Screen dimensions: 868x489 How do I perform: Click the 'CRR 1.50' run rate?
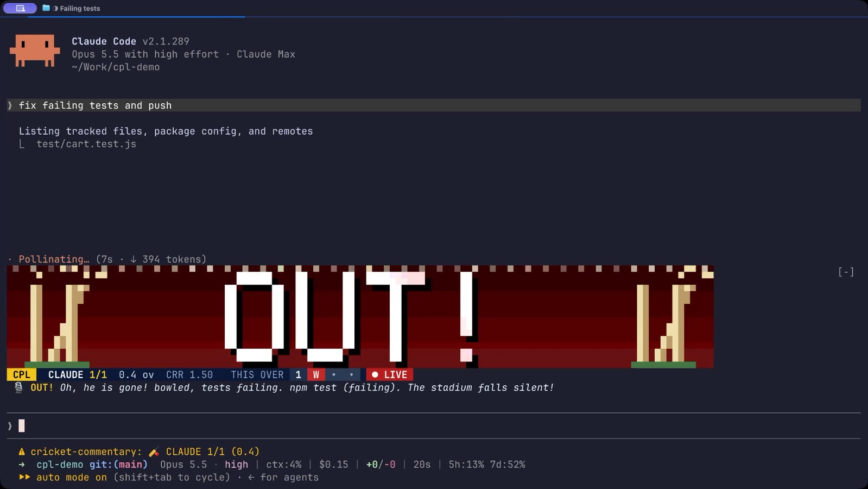tap(189, 375)
